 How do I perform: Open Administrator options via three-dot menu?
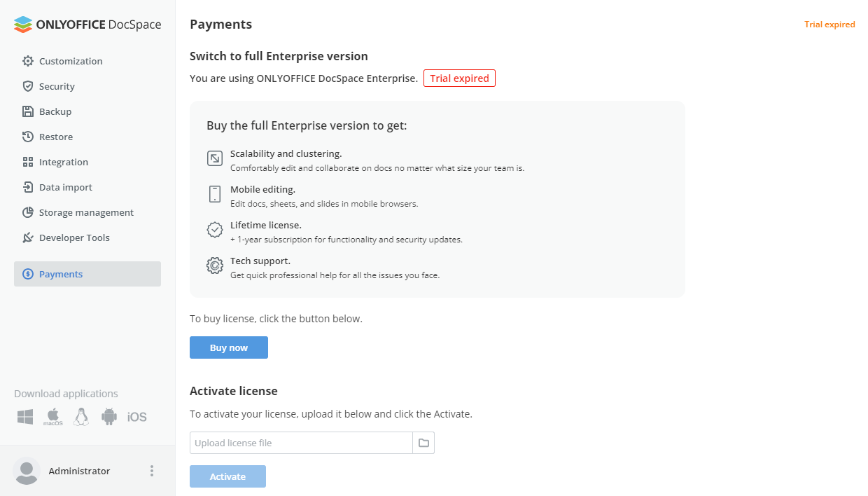[x=152, y=471]
